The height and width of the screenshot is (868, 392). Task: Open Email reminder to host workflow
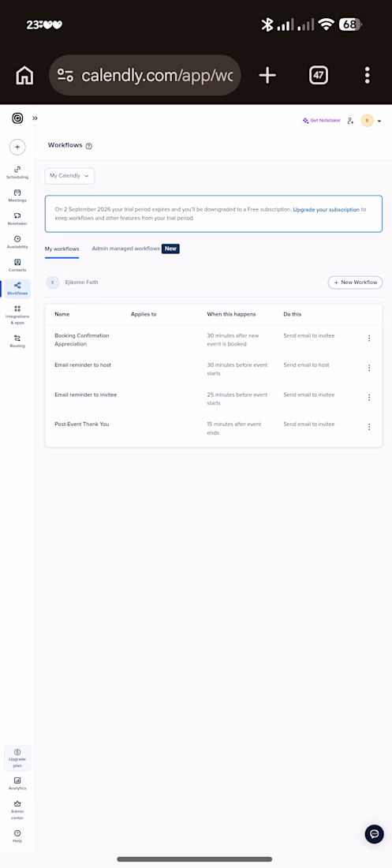click(83, 365)
